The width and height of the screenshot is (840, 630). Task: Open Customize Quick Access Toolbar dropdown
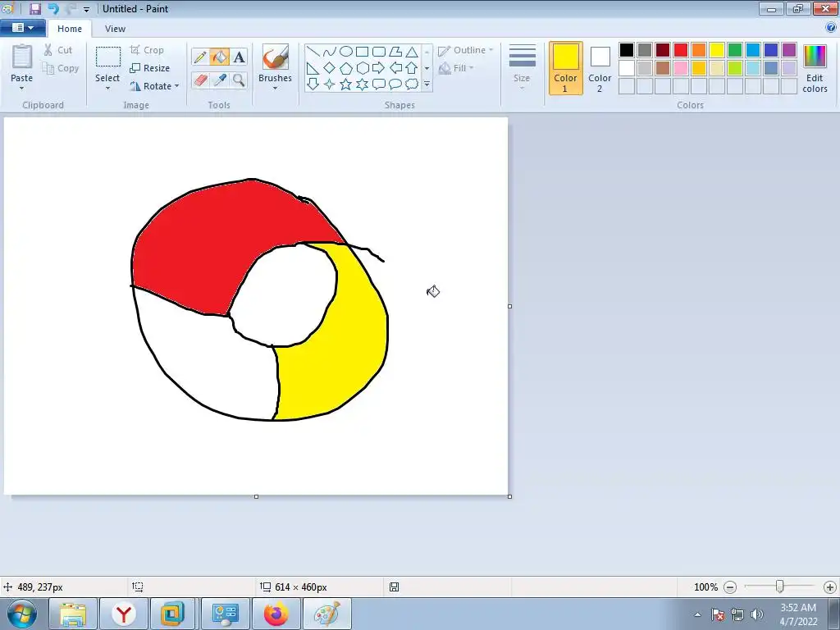pos(86,10)
